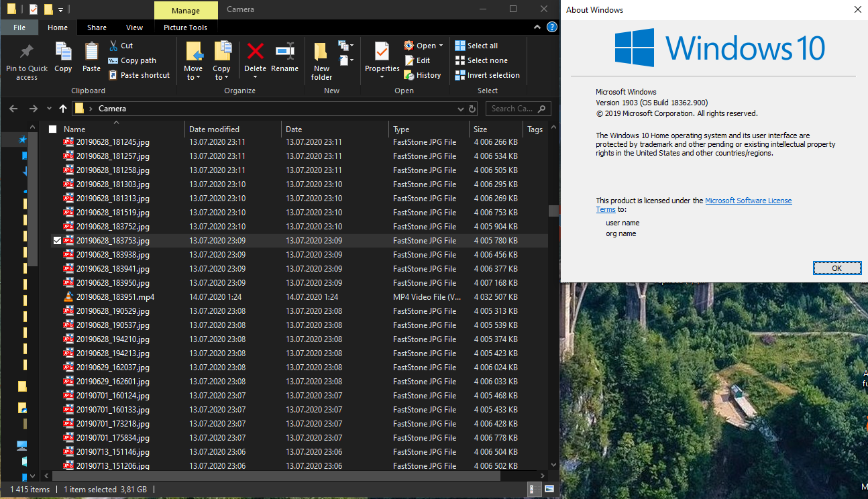Go forward with the right arrow
Screen dimensions: 868x499
coord(33,109)
